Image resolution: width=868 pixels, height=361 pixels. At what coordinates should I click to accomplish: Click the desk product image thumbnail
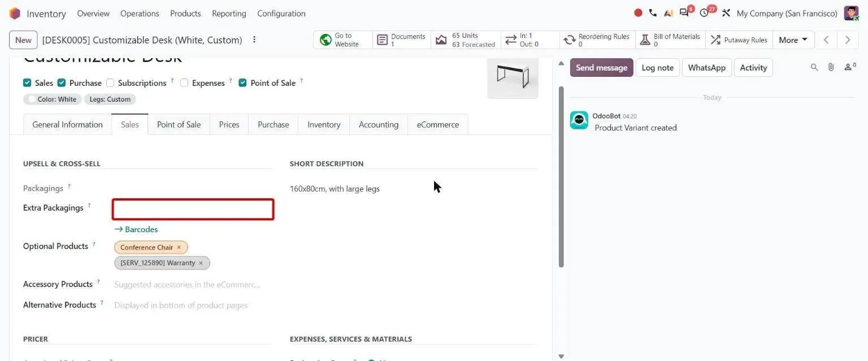(513, 77)
